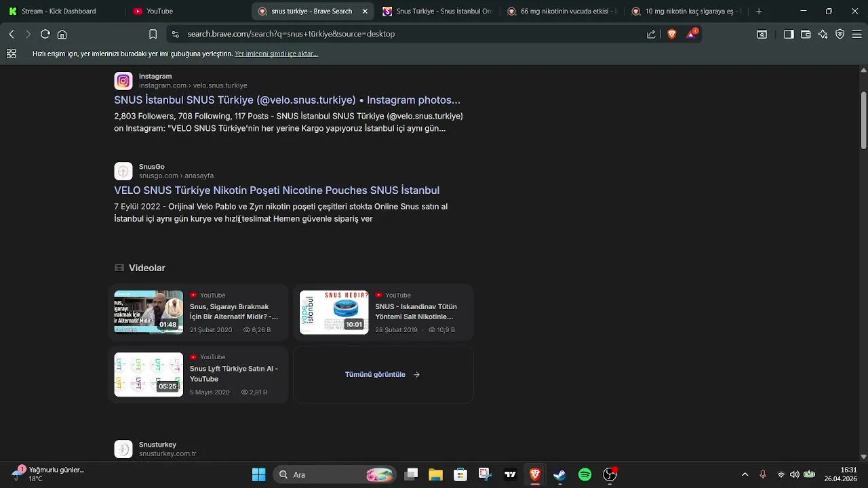
Task: Click the taskbar search box 'Ara'
Action: [335, 474]
